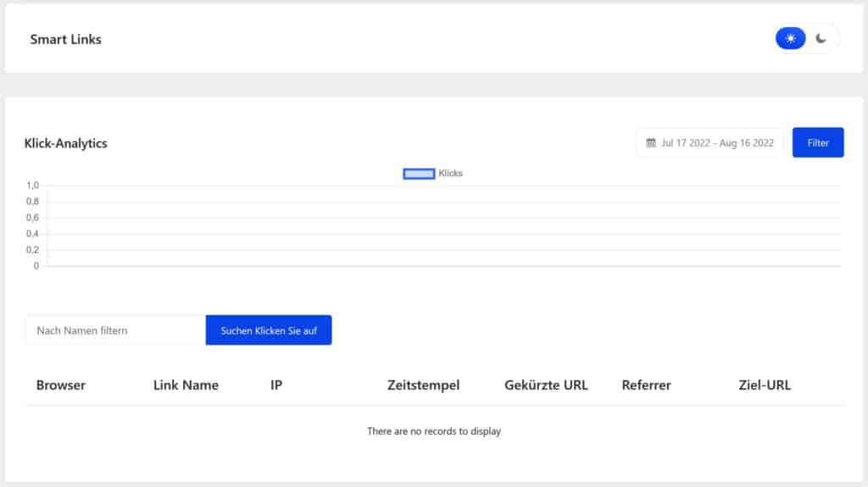Sort by the Zeitstempel column
868x487 pixels.
pyautogui.click(x=424, y=385)
